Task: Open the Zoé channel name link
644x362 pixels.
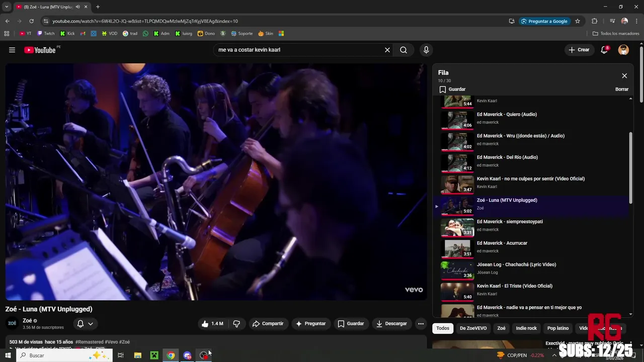Action: 27,321
